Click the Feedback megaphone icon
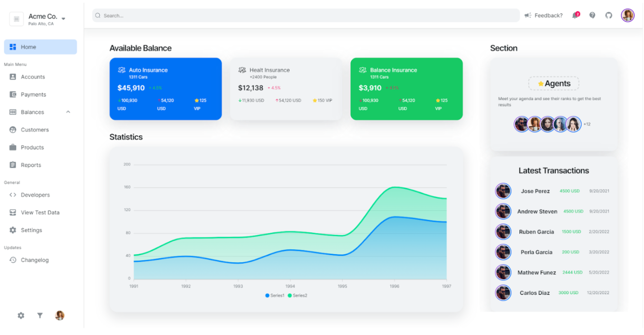 click(x=528, y=16)
